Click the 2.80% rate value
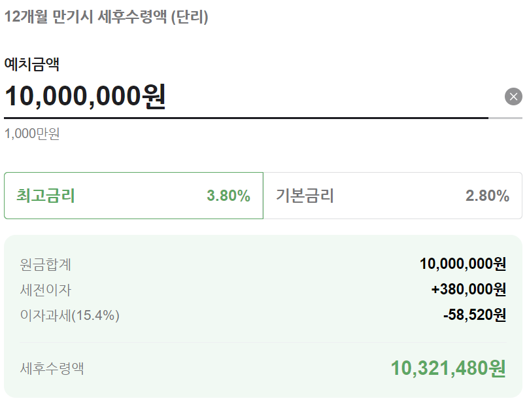This screenshot has width=527, height=420. (x=487, y=196)
